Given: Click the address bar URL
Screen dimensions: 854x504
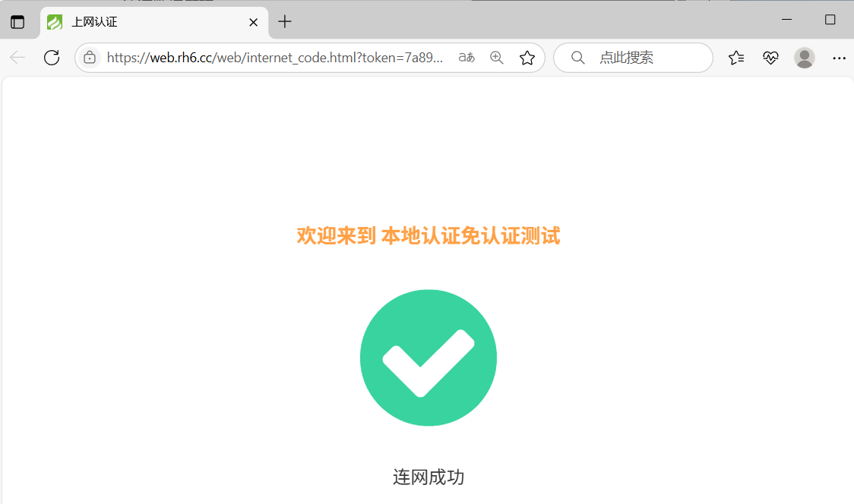Looking at the screenshot, I should 274,57.
